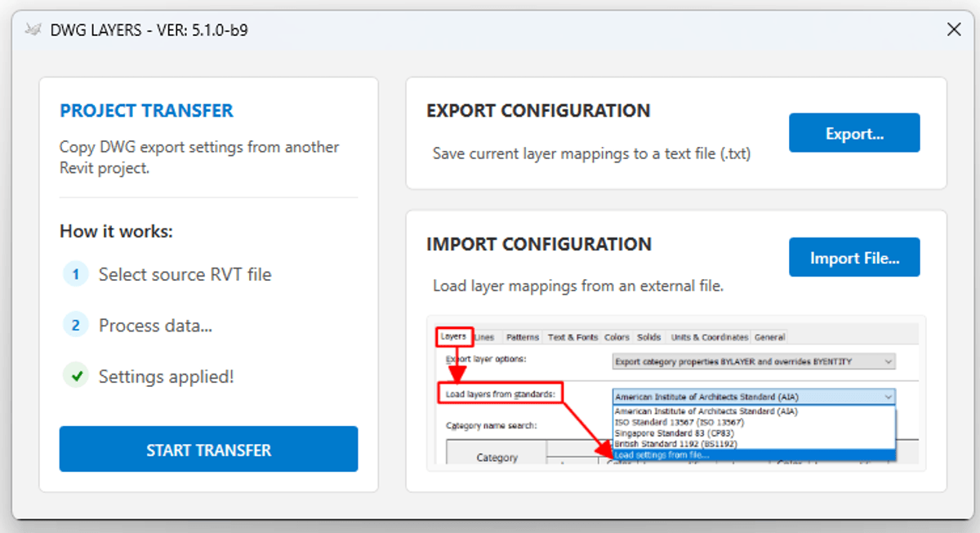This screenshot has width=980, height=533.
Task: Switch to the Patterns tab
Action: tap(523, 337)
